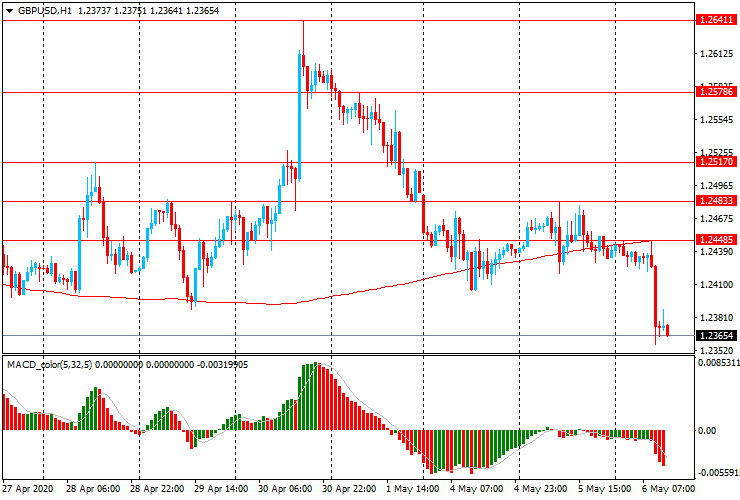Open the chart menu triangle beside GBPUSD
This screenshot has height=500, width=740.
9,11
